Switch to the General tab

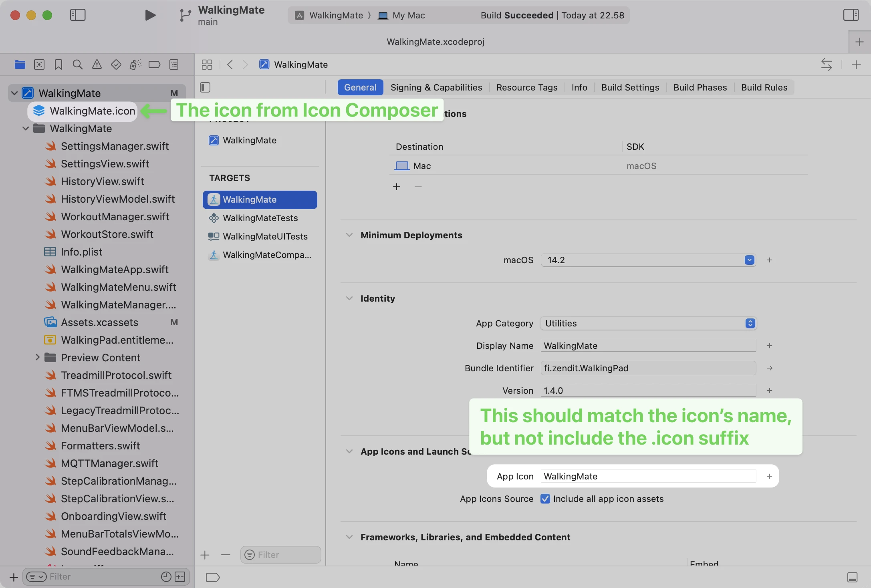pyautogui.click(x=360, y=87)
